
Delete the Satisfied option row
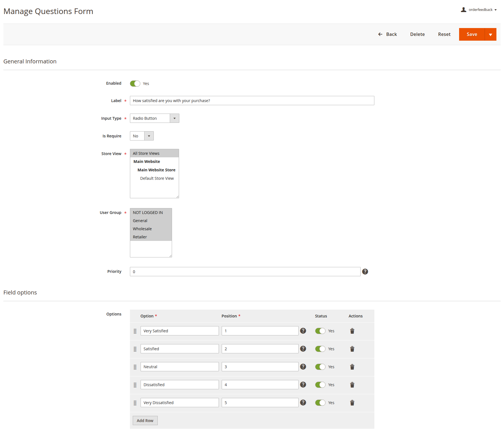352,349
